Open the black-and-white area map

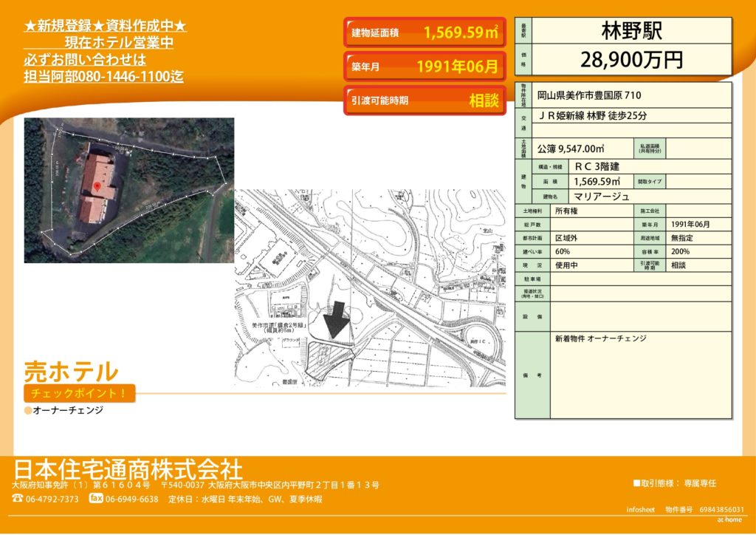[369, 288]
